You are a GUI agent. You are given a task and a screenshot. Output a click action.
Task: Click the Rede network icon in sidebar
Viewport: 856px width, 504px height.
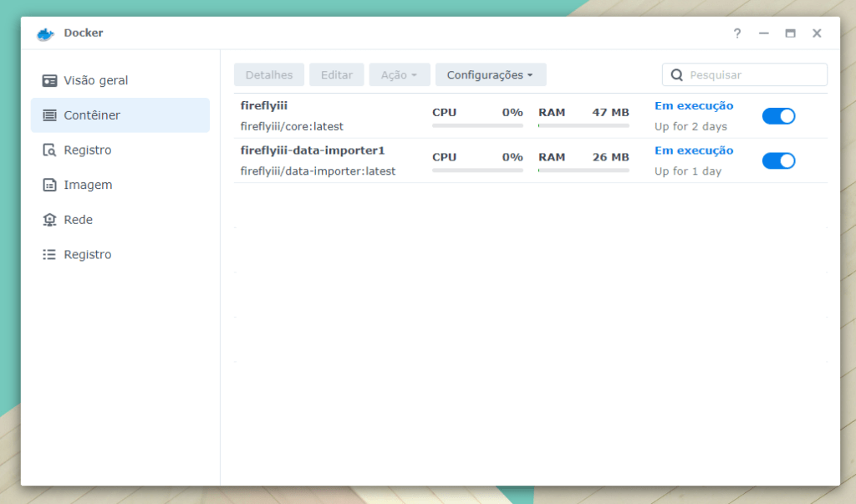pos(49,220)
